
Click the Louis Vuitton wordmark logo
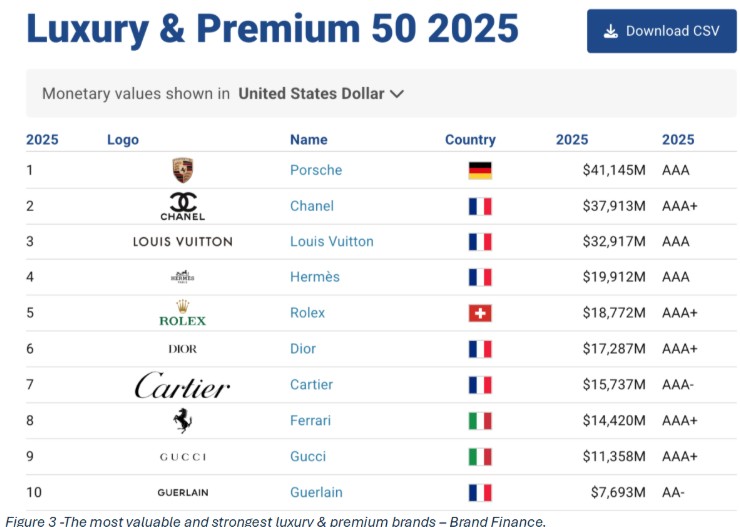tap(183, 242)
